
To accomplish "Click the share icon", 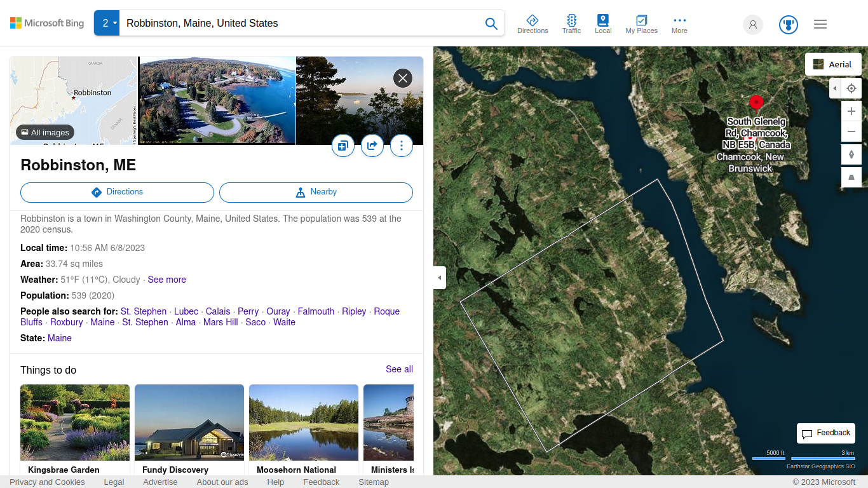I will [372, 146].
